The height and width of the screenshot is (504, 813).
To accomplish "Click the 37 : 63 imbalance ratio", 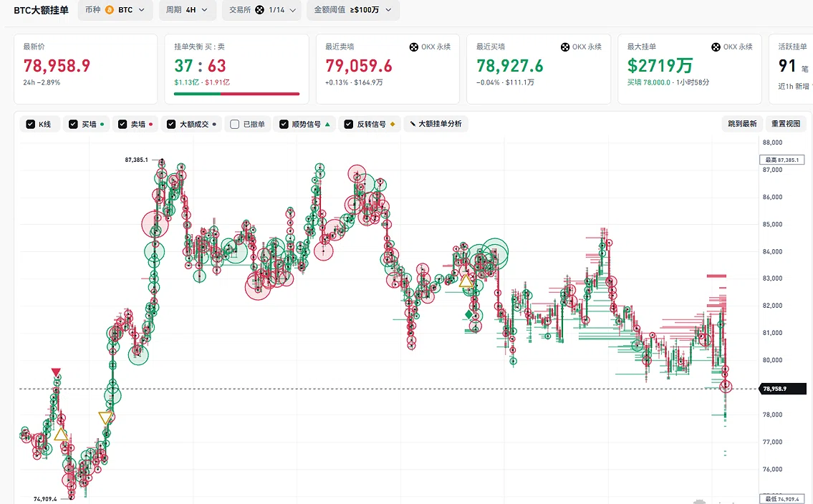I will pyautogui.click(x=200, y=66).
